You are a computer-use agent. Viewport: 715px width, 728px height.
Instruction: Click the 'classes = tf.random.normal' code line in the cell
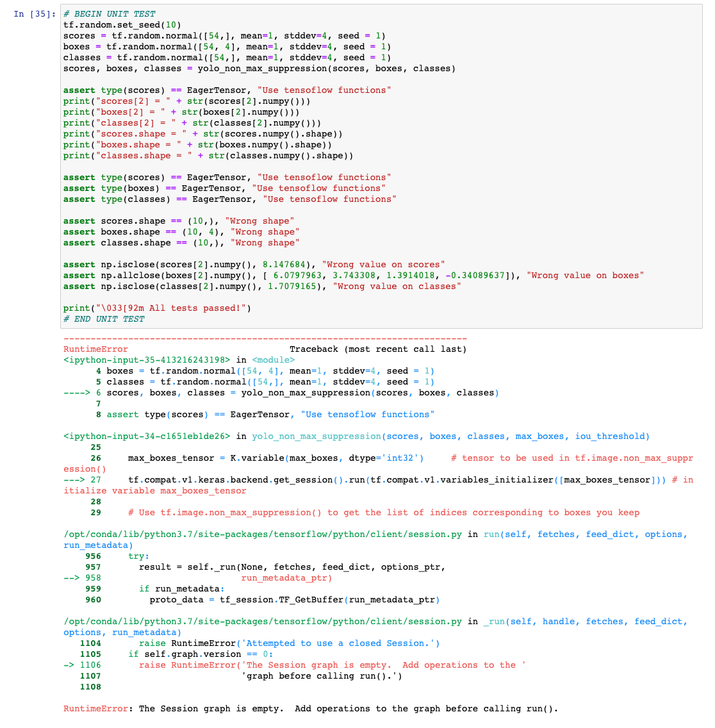[227, 58]
